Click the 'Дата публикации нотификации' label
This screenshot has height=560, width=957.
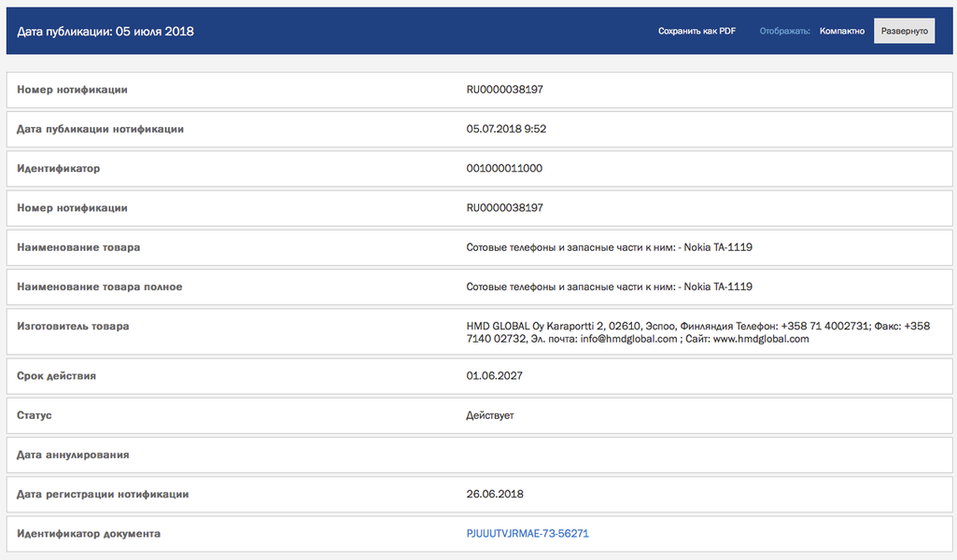point(100,130)
